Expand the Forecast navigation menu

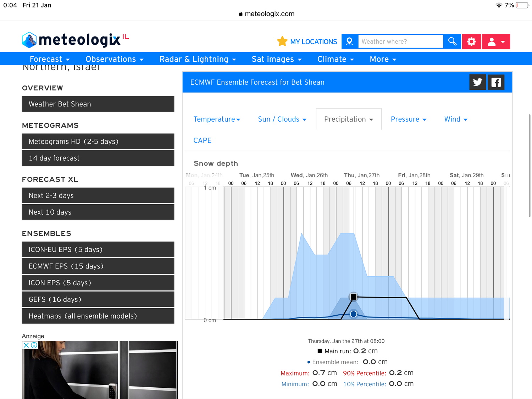pyautogui.click(x=50, y=59)
